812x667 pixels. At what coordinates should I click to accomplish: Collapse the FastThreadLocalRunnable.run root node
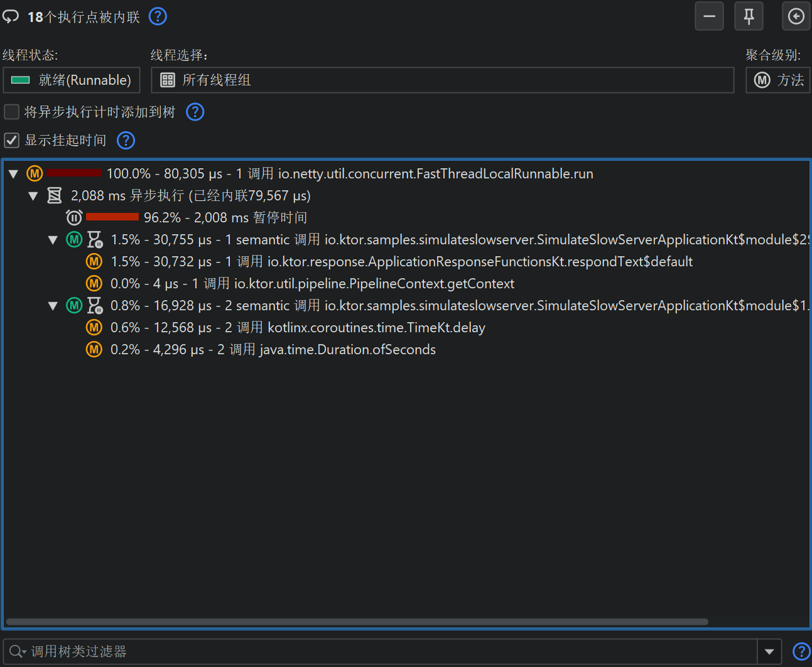click(13, 174)
